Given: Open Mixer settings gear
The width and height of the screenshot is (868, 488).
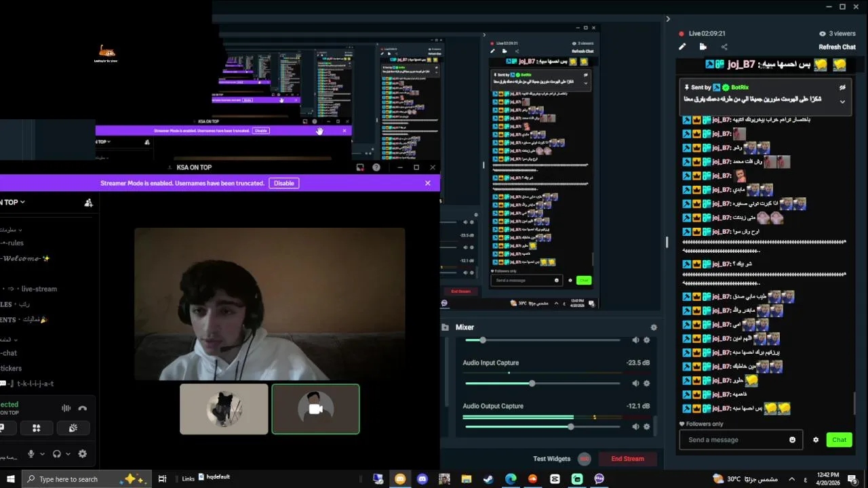Looking at the screenshot, I should coord(654,327).
